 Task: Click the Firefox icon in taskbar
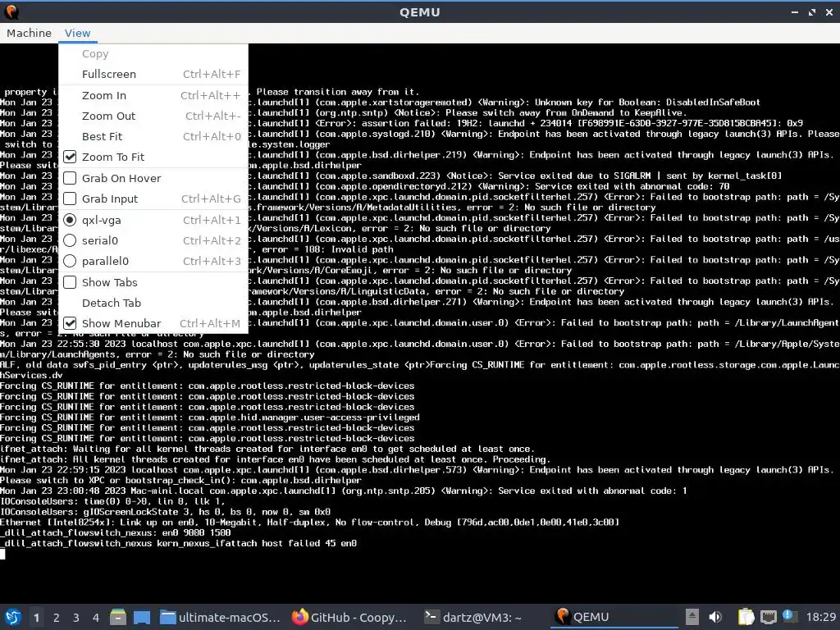coord(300,617)
